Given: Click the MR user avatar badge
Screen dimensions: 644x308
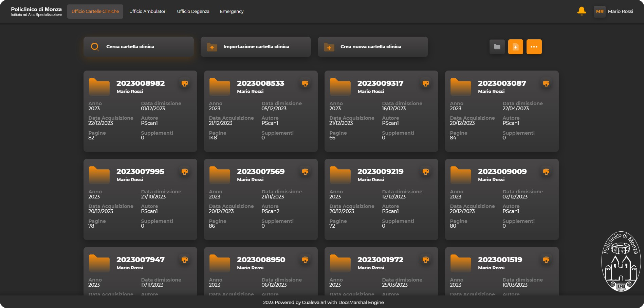Looking at the screenshot, I should [x=600, y=12].
